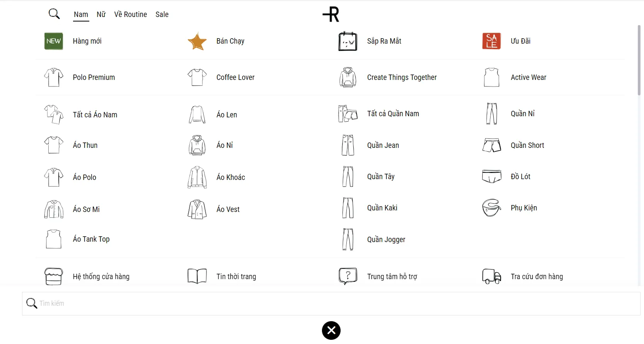Open the Sắp Ra Mắt calendar icon
Screen dimensions: 644x344
[x=348, y=41]
